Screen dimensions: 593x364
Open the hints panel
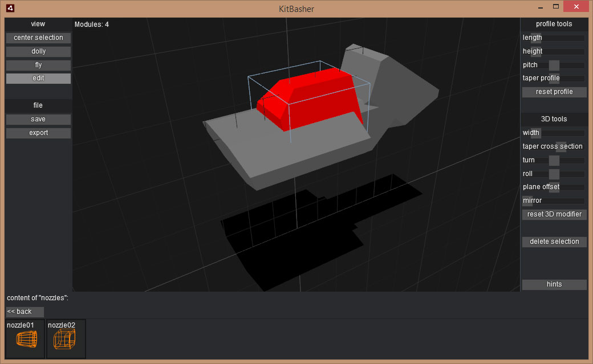554,285
